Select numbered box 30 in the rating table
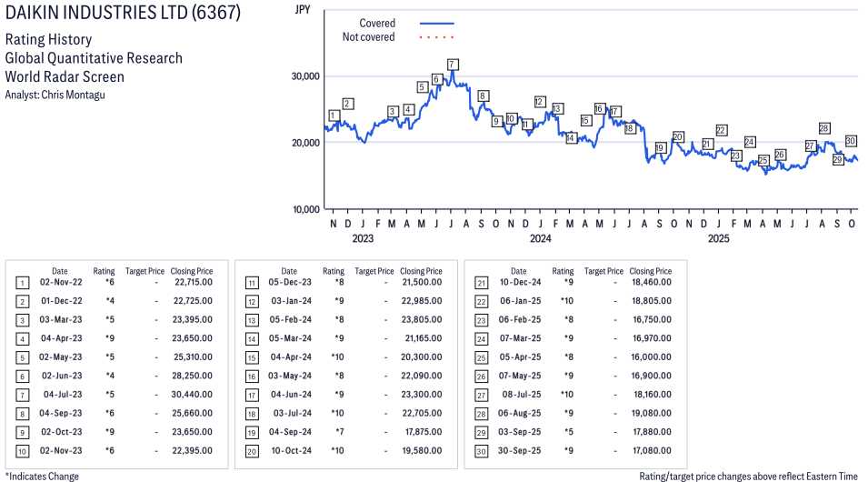This screenshot has height=482, width=868. click(481, 450)
